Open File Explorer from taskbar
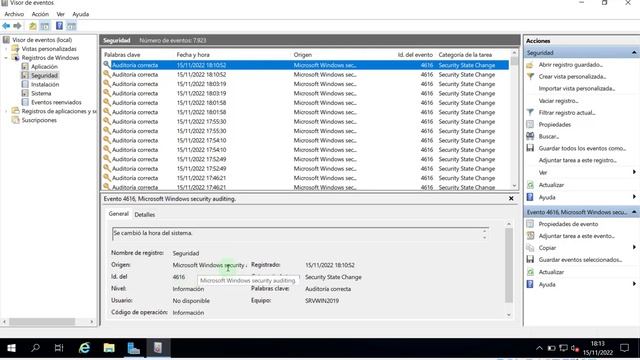 pos(109,348)
